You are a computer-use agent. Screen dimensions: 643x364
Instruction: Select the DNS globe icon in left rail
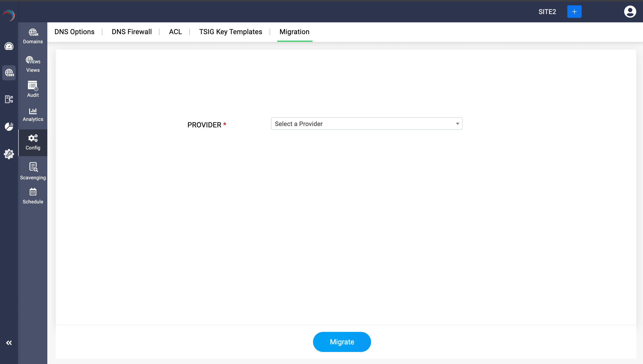(9, 73)
